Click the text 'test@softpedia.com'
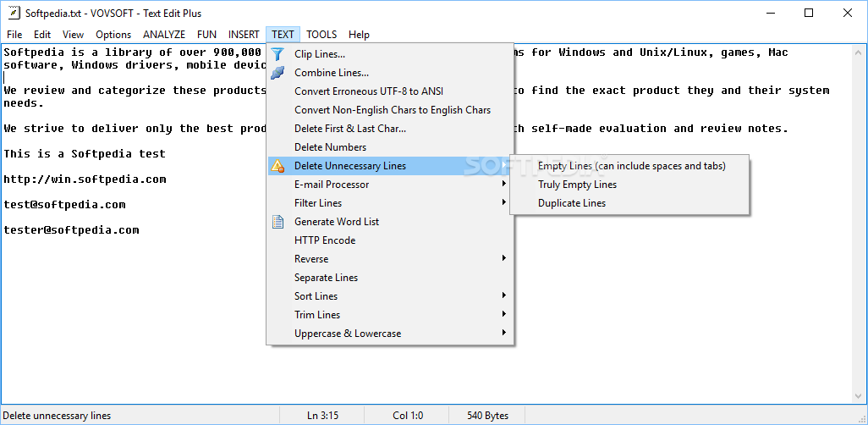The width and height of the screenshot is (868, 425). 65,205
